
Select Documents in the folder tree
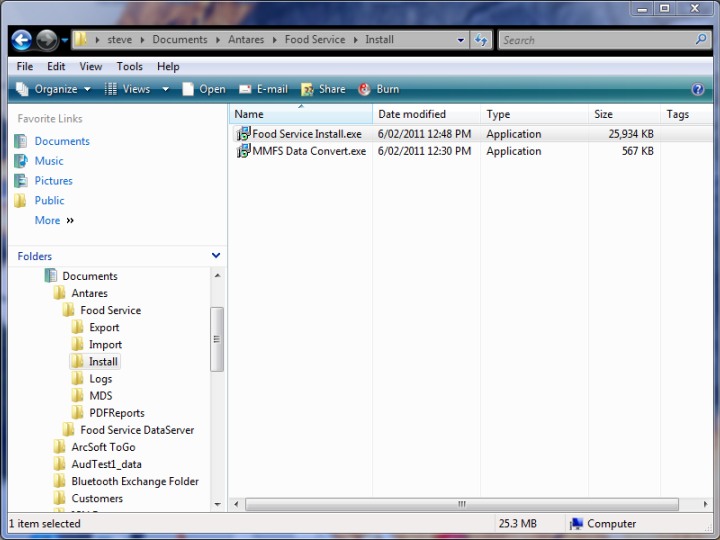[x=90, y=276]
